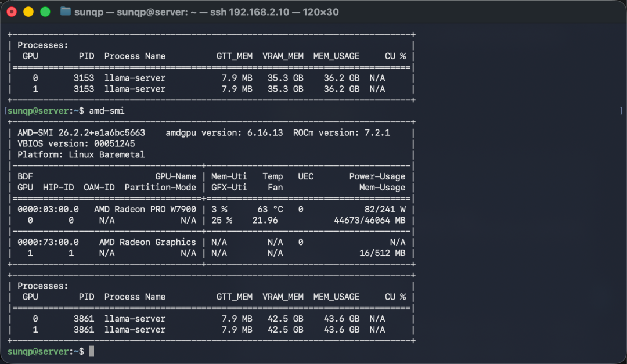Click the green full-screen window button
This screenshot has height=364, width=627.
pyautogui.click(x=45, y=12)
